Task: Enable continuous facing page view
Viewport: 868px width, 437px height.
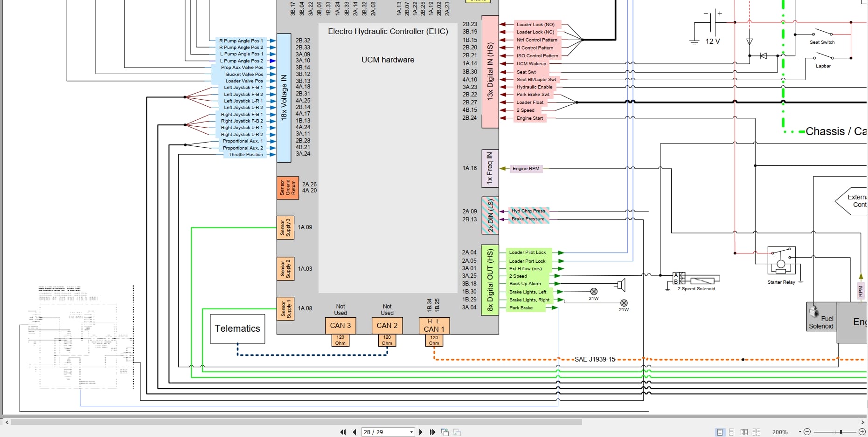Action: (x=756, y=432)
